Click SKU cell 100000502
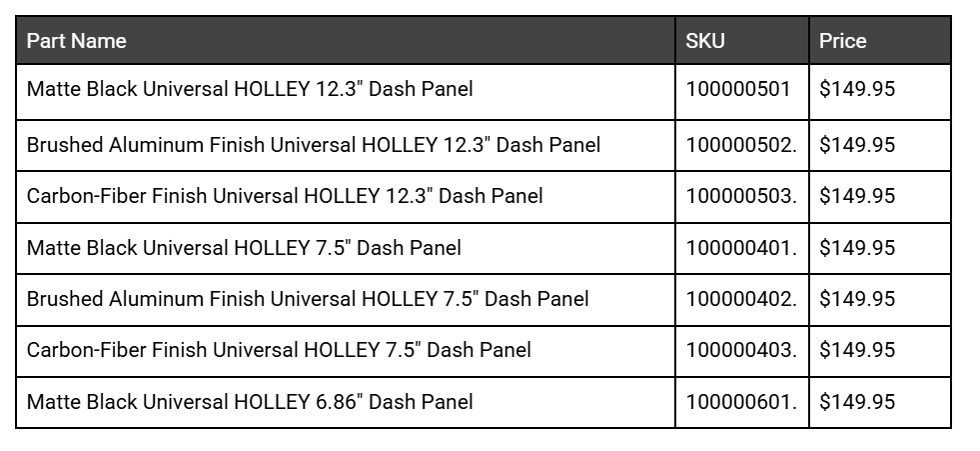The width and height of the screenshot is (980, 451). coord(741,145)
